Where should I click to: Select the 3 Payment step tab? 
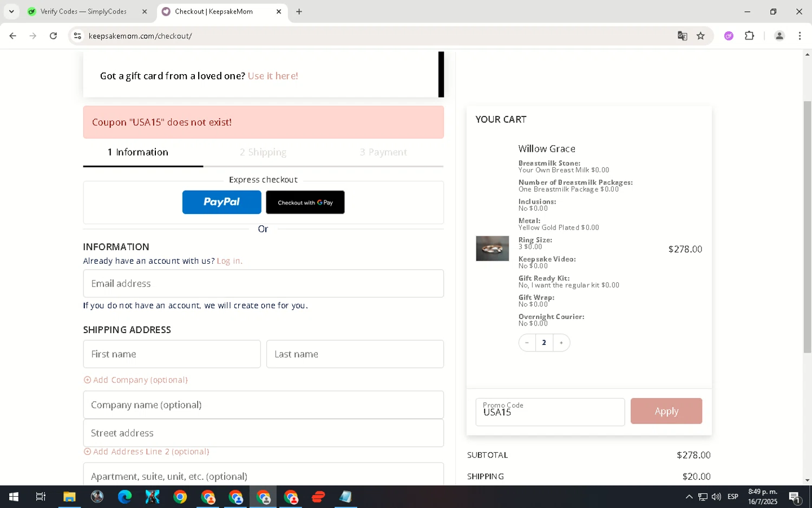pyautogui.click(x=383, y=152)
